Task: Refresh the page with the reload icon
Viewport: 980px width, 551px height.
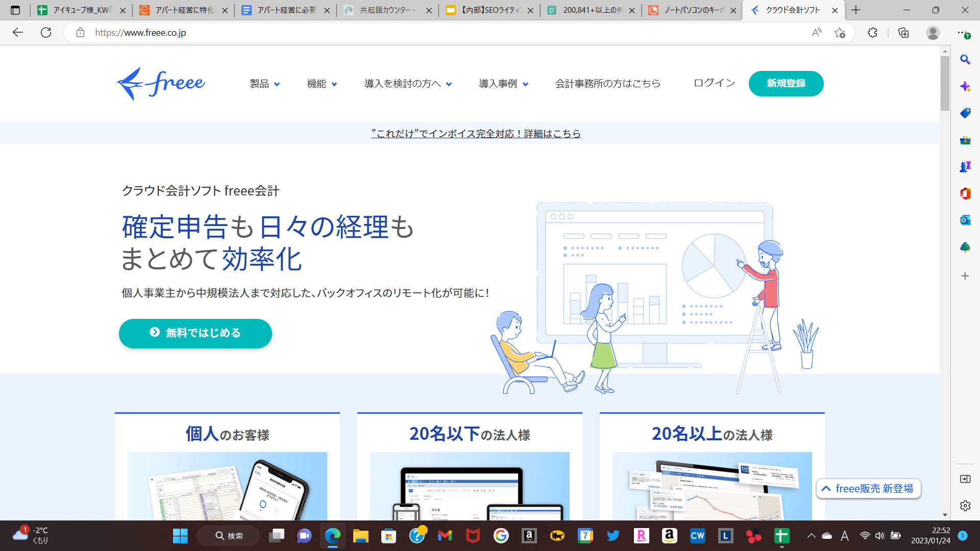Action: coord(46,33)
